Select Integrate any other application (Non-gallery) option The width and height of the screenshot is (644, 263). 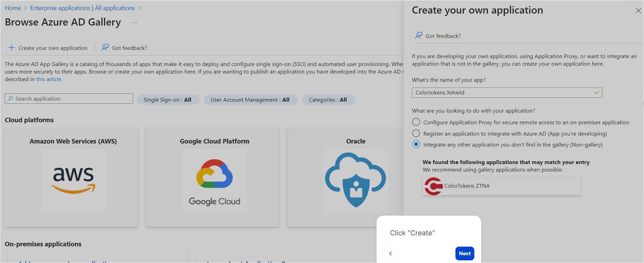[416, 144]
